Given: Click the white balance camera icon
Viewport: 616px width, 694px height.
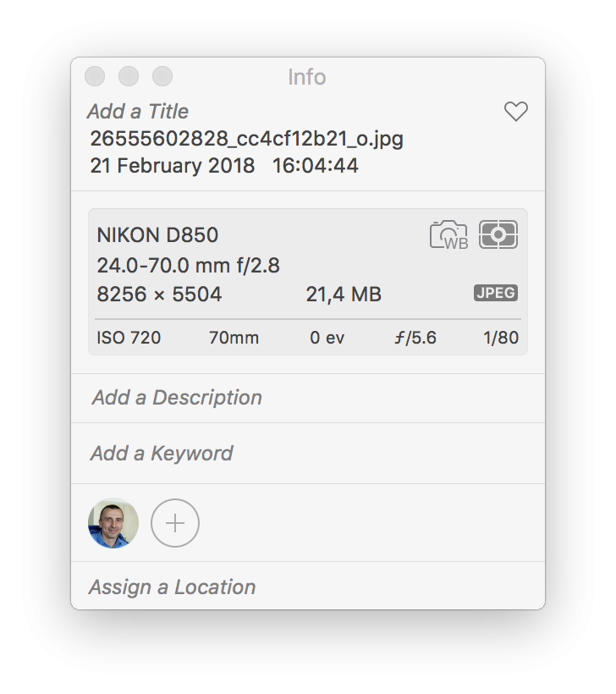Looking at the screenshot, I should coord(448,234).
